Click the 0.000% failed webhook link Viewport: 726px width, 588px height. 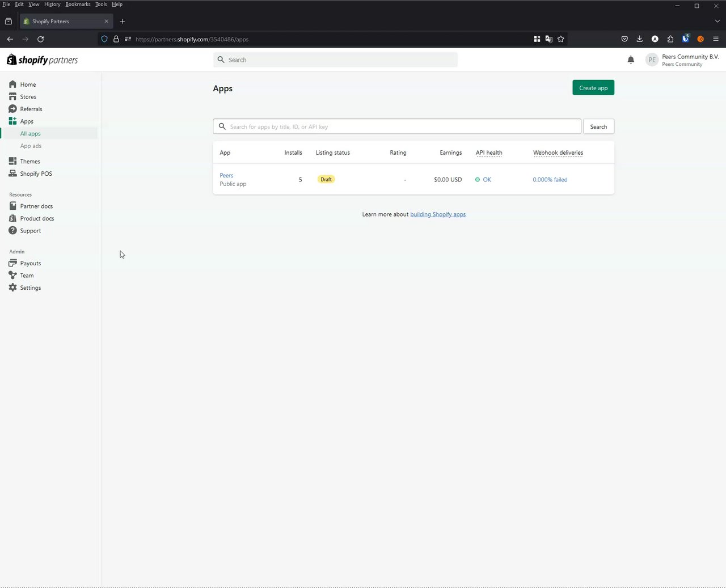(550, 180)
